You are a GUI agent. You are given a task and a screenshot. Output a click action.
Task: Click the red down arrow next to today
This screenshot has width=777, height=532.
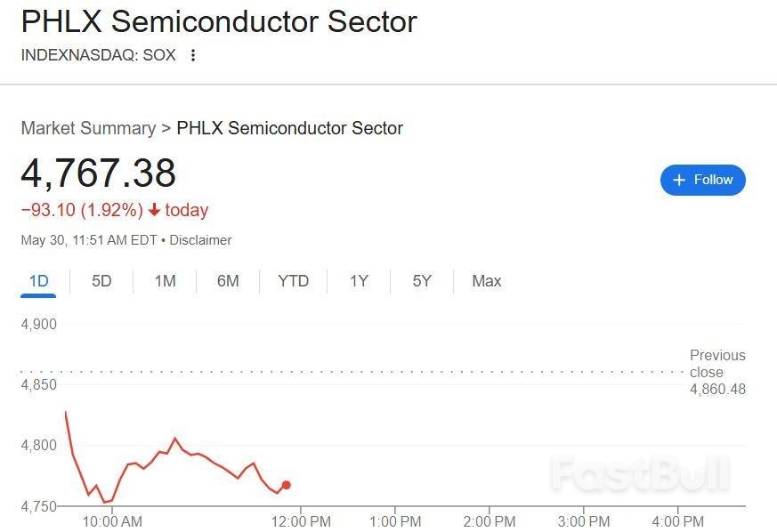[x=154, y=211]
